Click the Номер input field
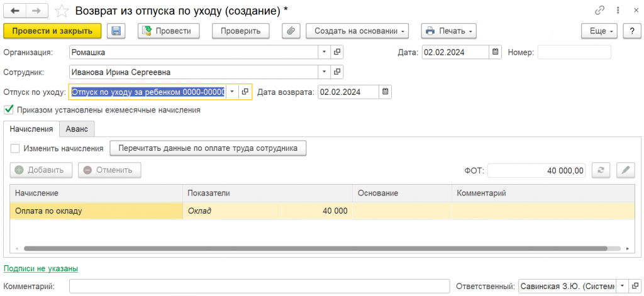644x296 pixels. coord(574,52)
